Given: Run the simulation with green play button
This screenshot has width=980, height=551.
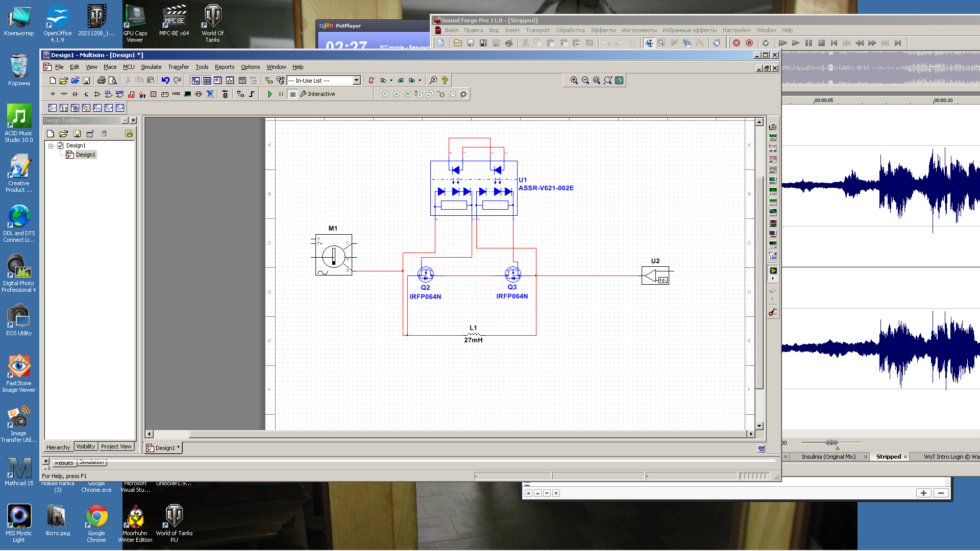Looking at the screenshot, I should (x=270, y=94).
